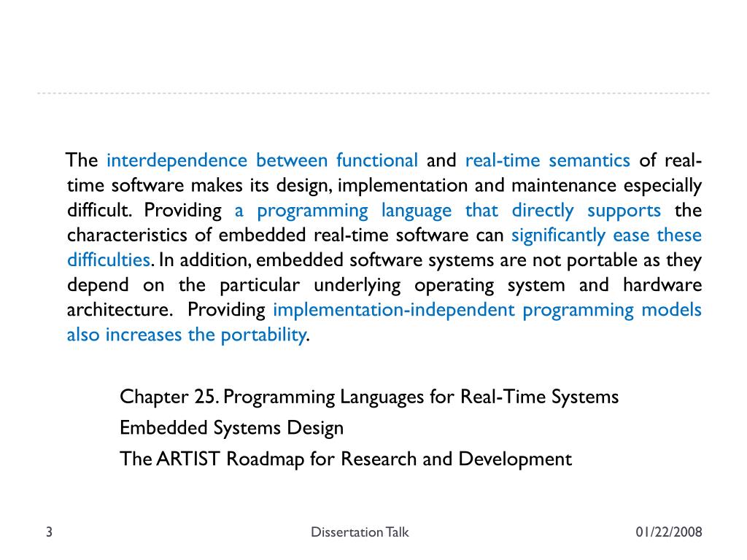Click the slide number 3 in footer
Screen dimensions: 747x560
click(x=49, y=532)
